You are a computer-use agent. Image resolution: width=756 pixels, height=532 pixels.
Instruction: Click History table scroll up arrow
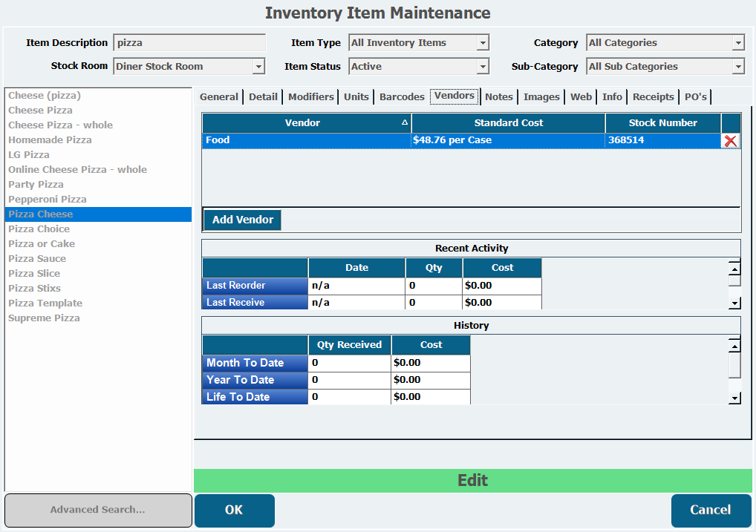734,346
